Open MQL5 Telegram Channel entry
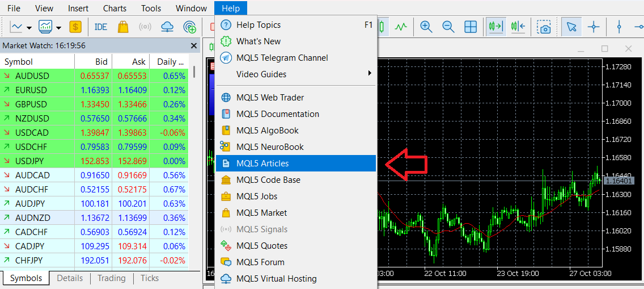Screen dimensions: 644x289 pos(296,58)
